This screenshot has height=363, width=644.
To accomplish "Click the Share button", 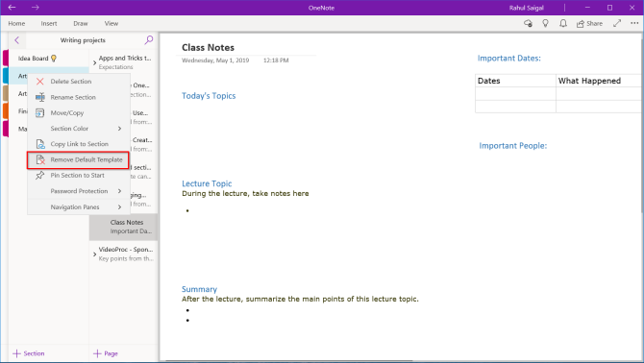I will point(589,23).
